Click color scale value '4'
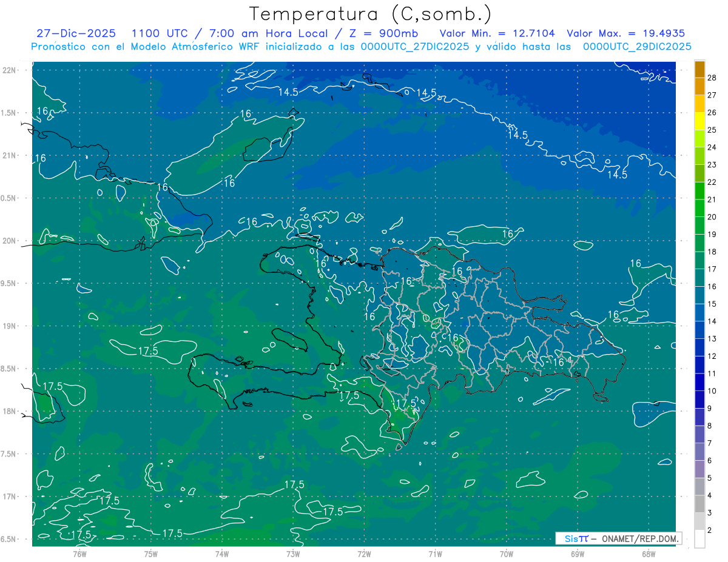Viewport: 728px width, 562px height. pos(710,495)
